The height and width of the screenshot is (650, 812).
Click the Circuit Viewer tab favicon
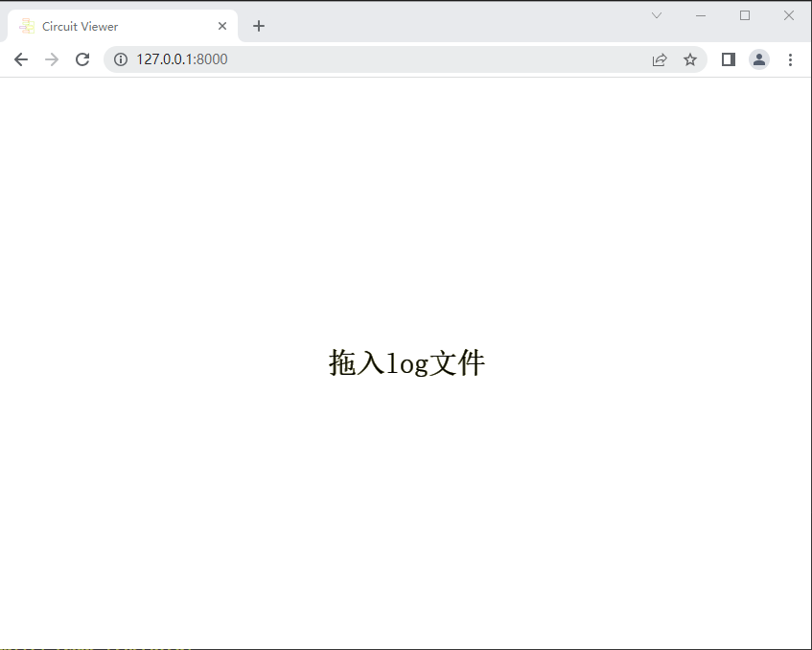(x=27, y=27)
